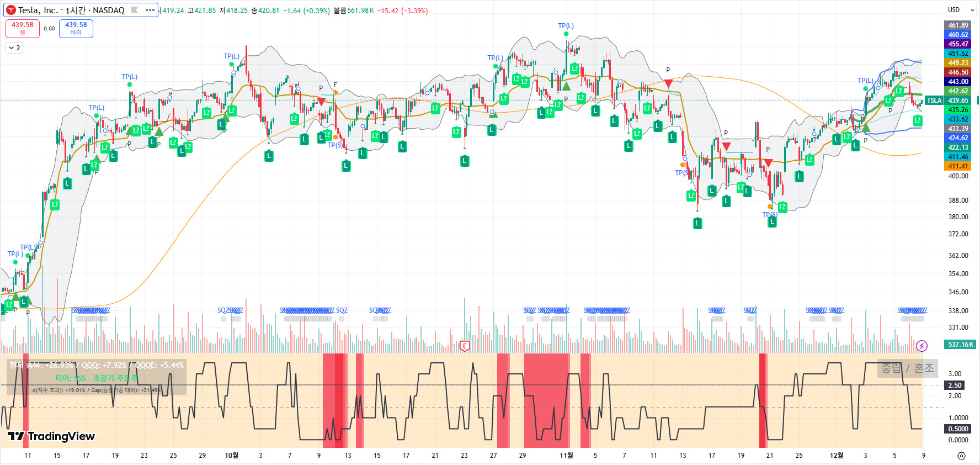Click the 446.50 price label
Viewport: 980px width, 465px height.
pyautogui.click(x=958, y=72)
